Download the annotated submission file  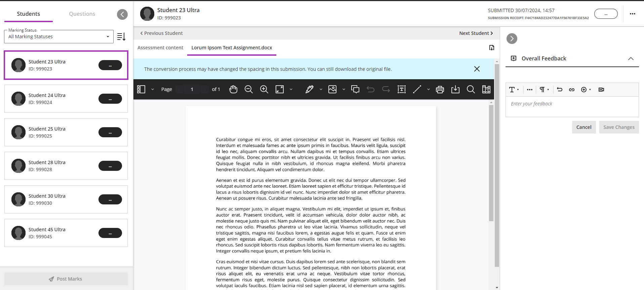click(x=455, y=89)
